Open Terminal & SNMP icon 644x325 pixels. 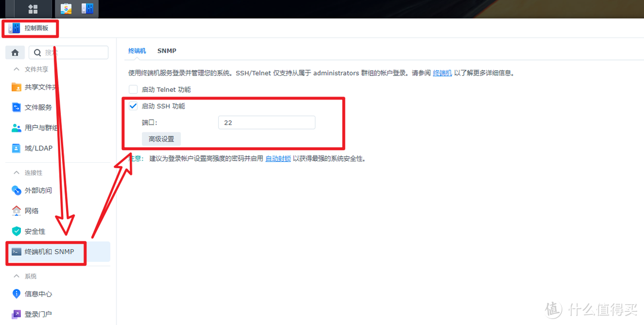[17, 252]
